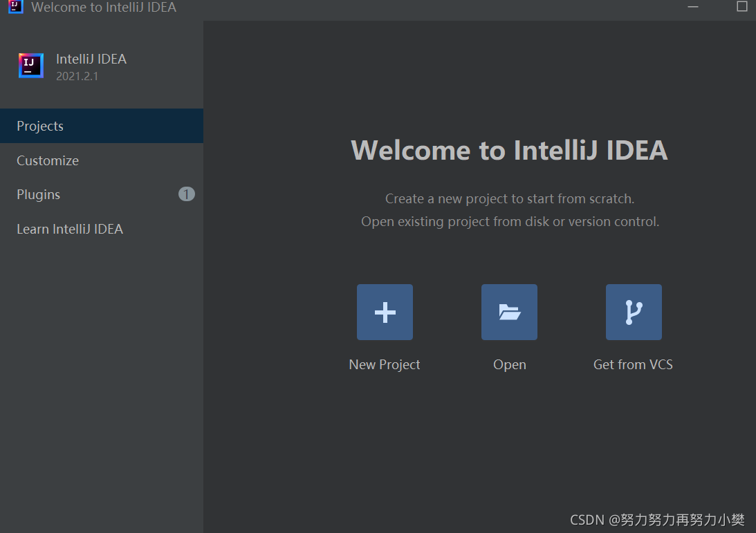Click the Welcome to IntelliJ IDEA heading
756x533 pixels.
click(x=509, y=150)
